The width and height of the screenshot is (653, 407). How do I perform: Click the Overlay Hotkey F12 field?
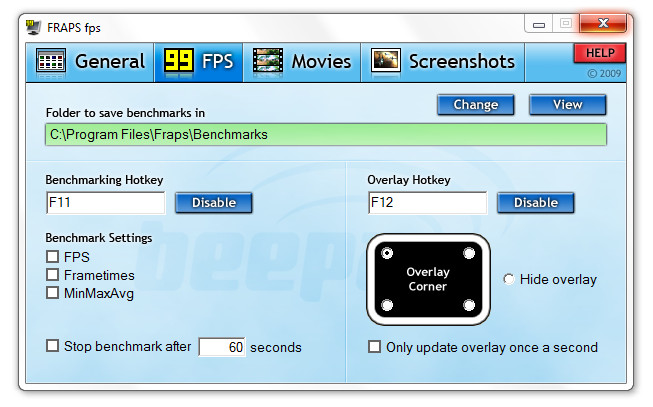click(428, 203)
